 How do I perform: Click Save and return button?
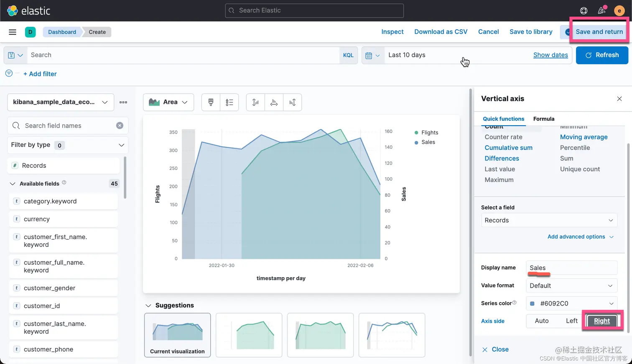[x=599, y=32]
